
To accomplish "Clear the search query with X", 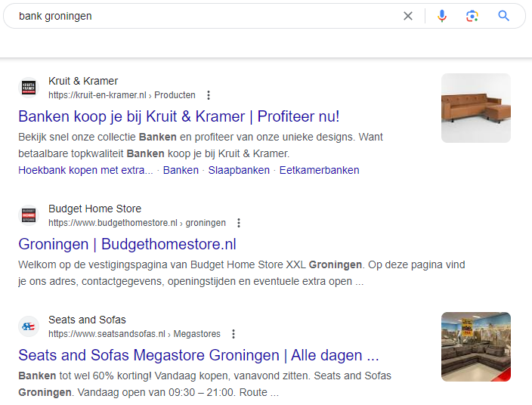I will point(408,16).
